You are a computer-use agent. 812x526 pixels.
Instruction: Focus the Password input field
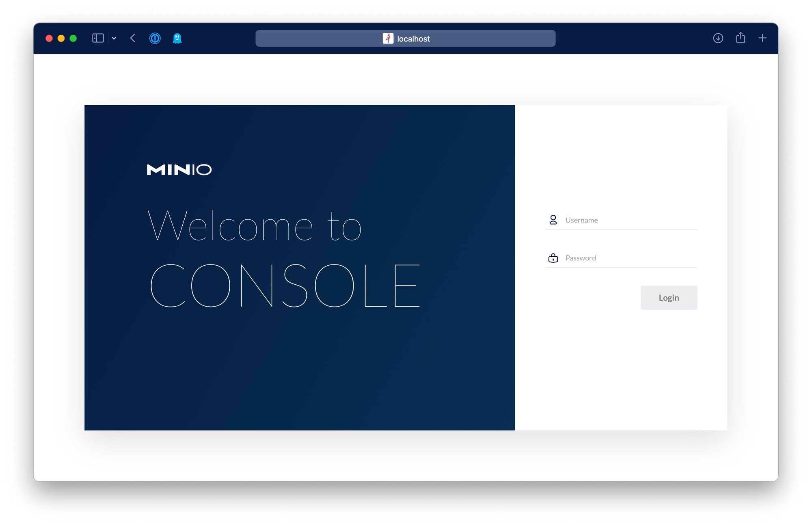629,258
